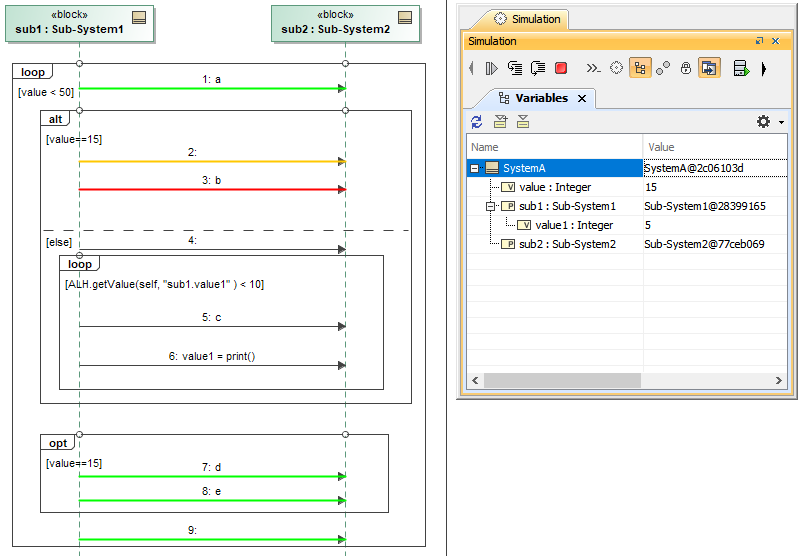804x556 pixels.
Task: Collapse the sub1 : Sub-System1 node
Action: click(491, 206)
